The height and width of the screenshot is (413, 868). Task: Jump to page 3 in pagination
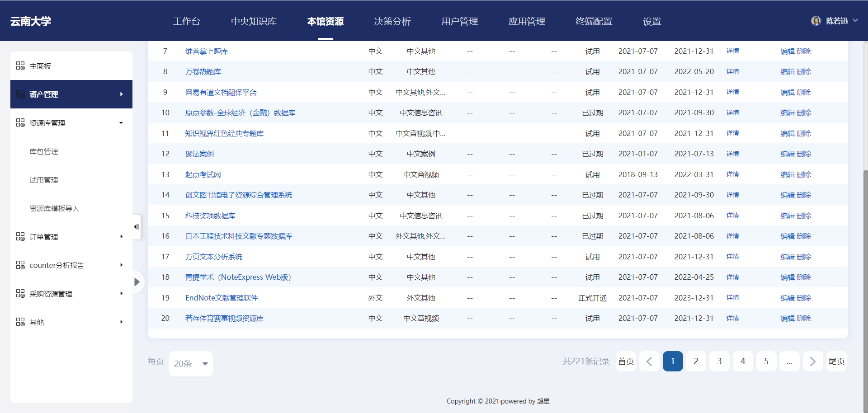719,361
